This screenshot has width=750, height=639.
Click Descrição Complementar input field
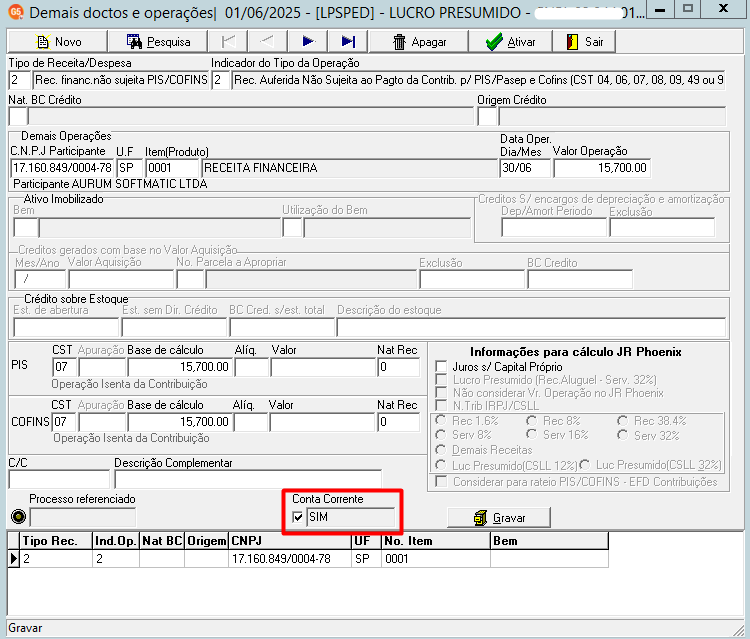tap(248, 479)
